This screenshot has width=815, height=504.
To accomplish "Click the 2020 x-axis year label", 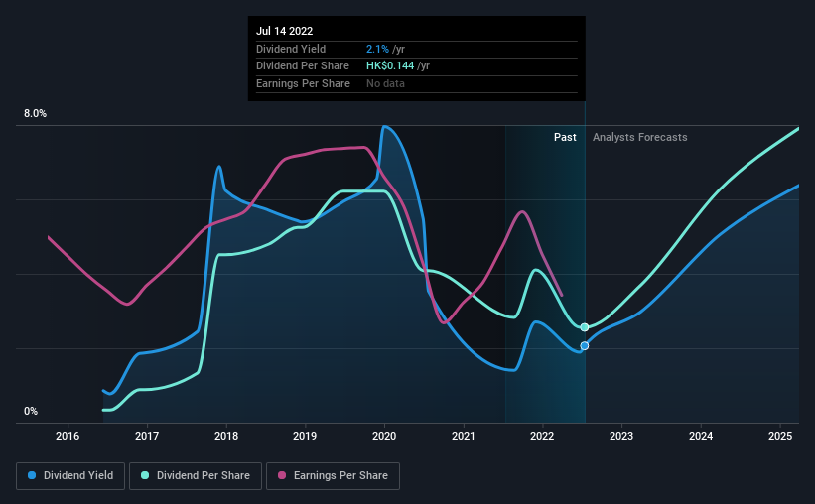I will tap(384, 436).
